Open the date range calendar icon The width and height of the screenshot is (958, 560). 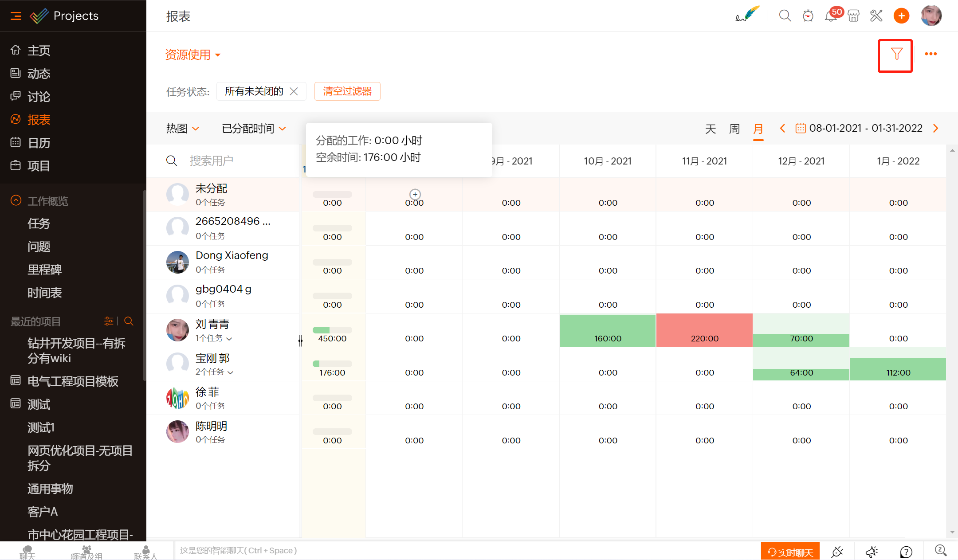tap(800, 128)
